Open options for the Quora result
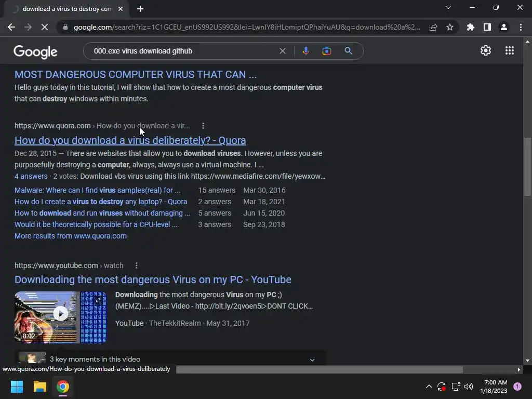 pos(203,126)
